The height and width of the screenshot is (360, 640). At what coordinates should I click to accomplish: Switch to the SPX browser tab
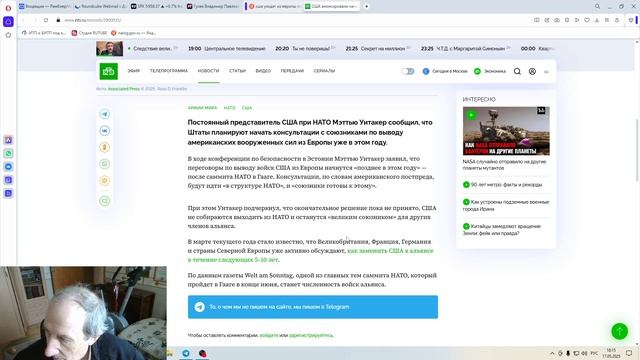[157, 6]
